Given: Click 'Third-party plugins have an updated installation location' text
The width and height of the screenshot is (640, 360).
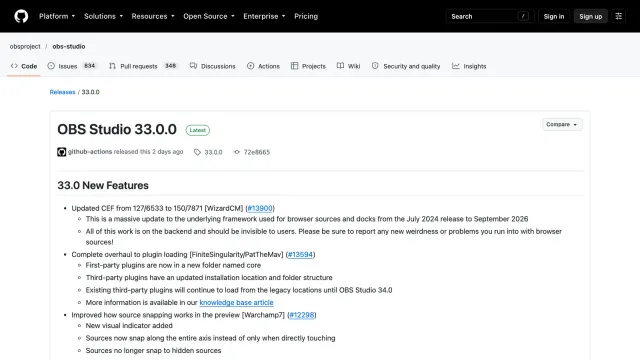Looking at the screenshot, I should [209, 278].
